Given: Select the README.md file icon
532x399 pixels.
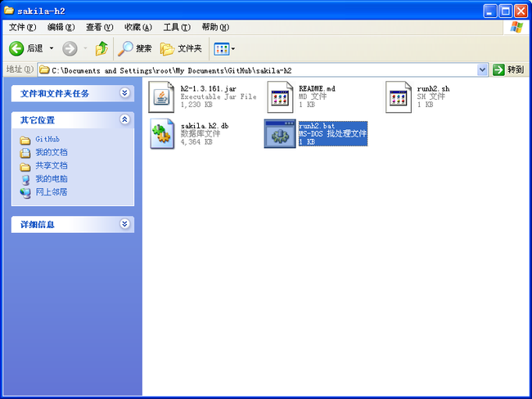Looking at the screenshot, I should tap(280, 97).
